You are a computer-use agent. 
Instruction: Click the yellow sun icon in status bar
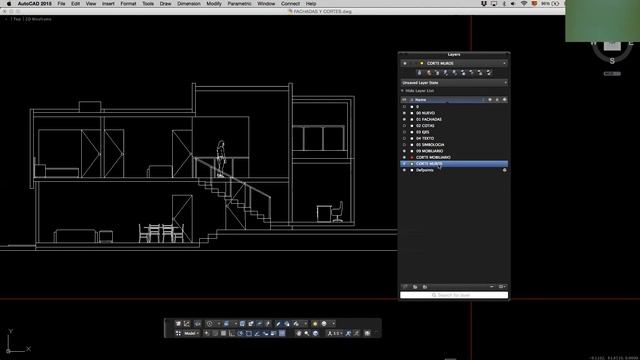[315, 324]
